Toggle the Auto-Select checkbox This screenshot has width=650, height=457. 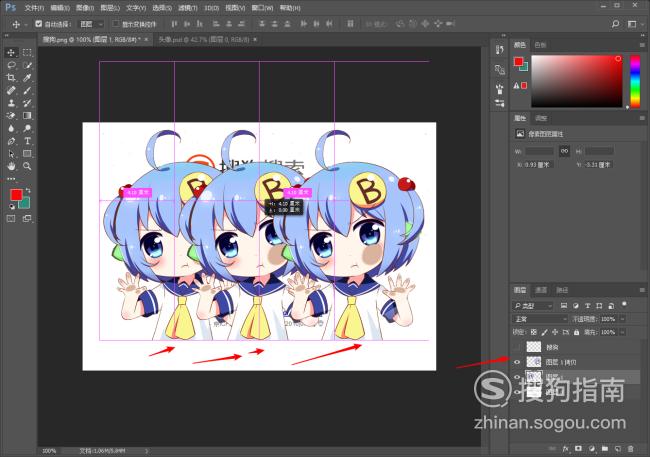[x=39, y=24]
